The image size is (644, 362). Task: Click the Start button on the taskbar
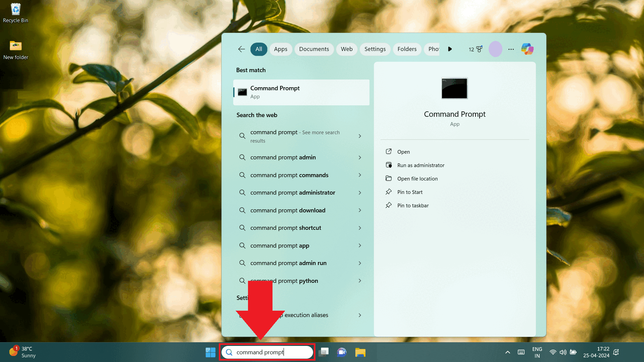click(x=210, y=352)
